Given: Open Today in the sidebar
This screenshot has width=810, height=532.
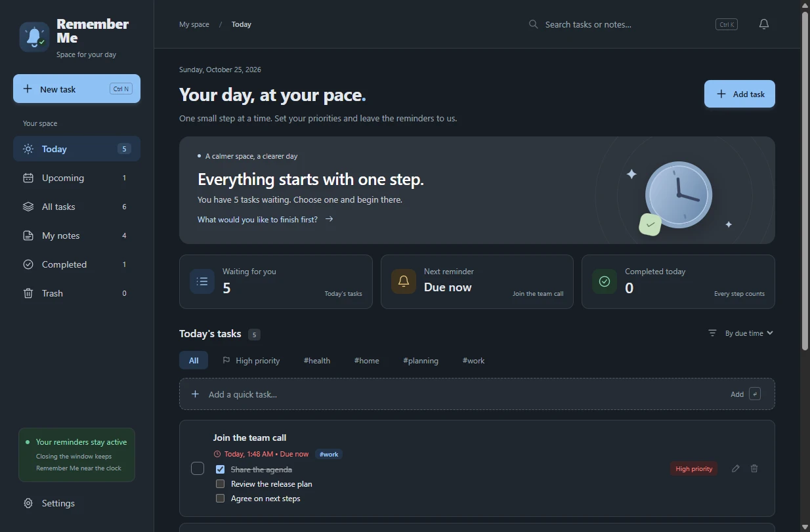Looking at the screenshot, I should pyautogui.click(x=77, y=149).
